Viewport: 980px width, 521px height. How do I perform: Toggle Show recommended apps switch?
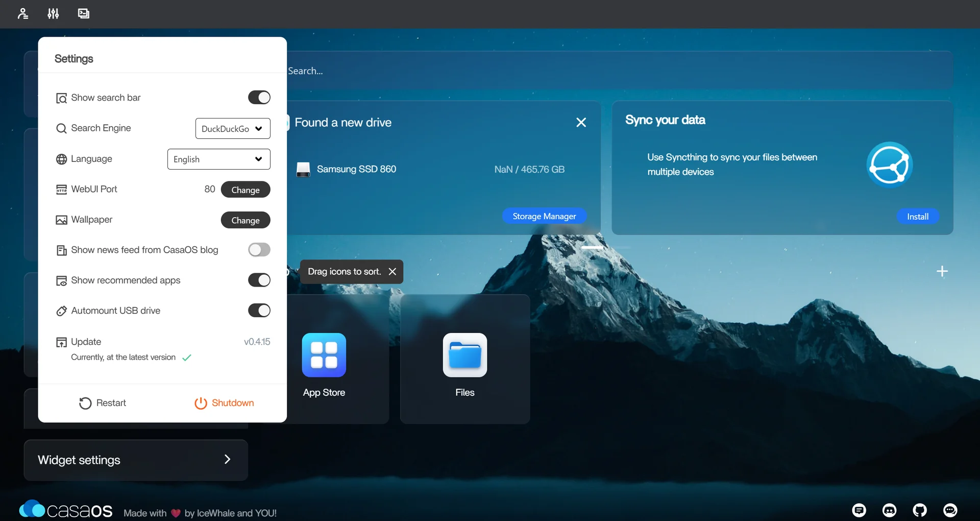(259, 280)
